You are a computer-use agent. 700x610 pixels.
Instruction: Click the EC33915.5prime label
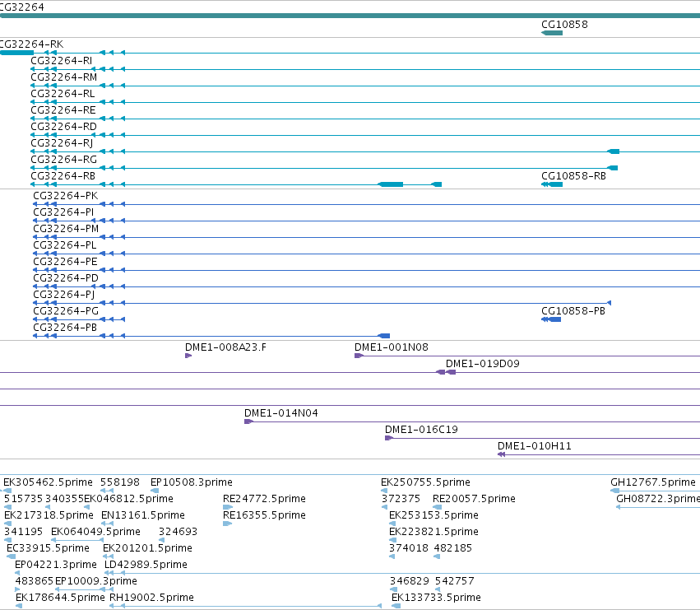click(x=48, y=548)
